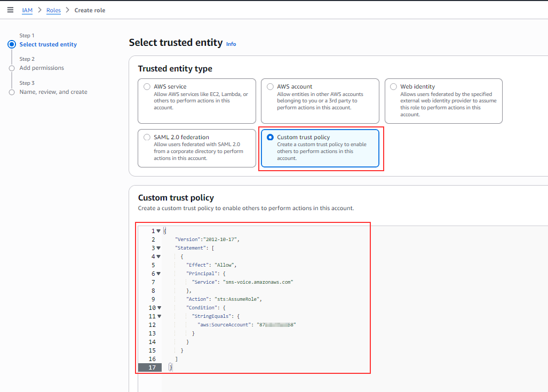Click the IAM breadcrumb link
Viewport: 548px width, 392px height.
(x=27, y=10)
